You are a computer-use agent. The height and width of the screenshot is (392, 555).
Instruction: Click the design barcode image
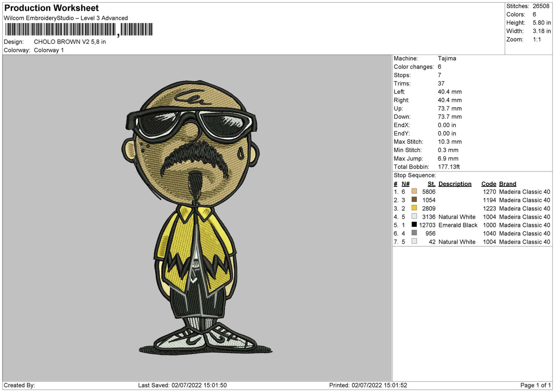pos(79,29)
